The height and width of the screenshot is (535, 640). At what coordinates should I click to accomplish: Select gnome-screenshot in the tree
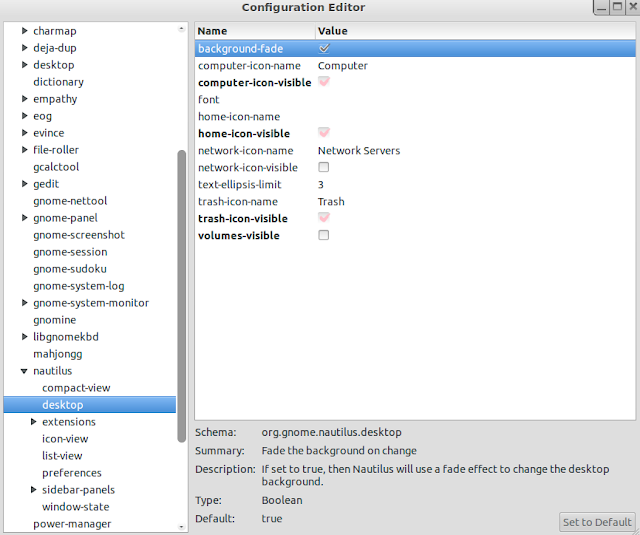tap(79, 235)
